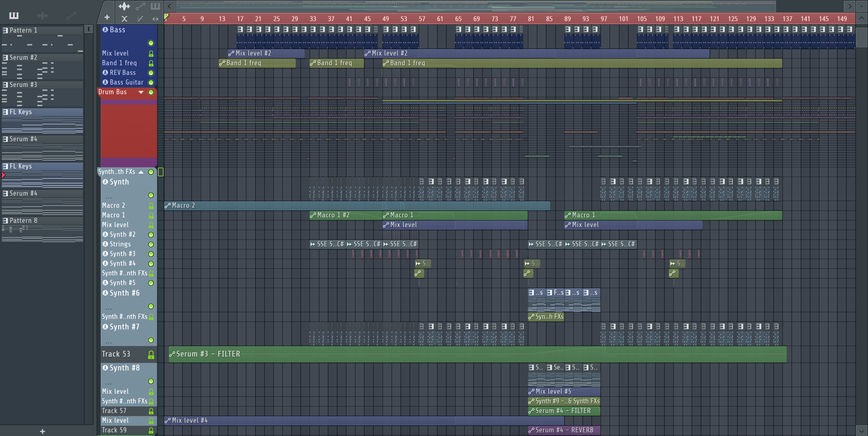The height and width of the screenshot is (436, 868).
Task: Select the automation filter icon in track header
Action: click(x=140, y=6)
